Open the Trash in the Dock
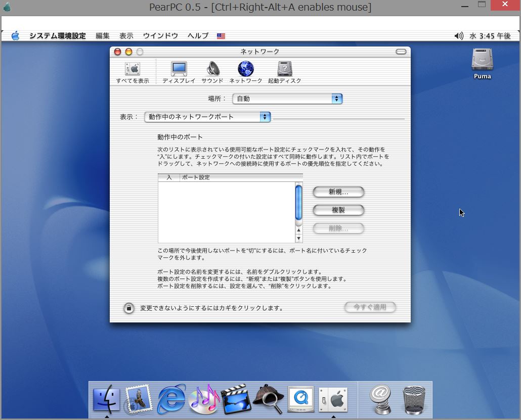The image size is (521, 420). click(x=414, y=400)
